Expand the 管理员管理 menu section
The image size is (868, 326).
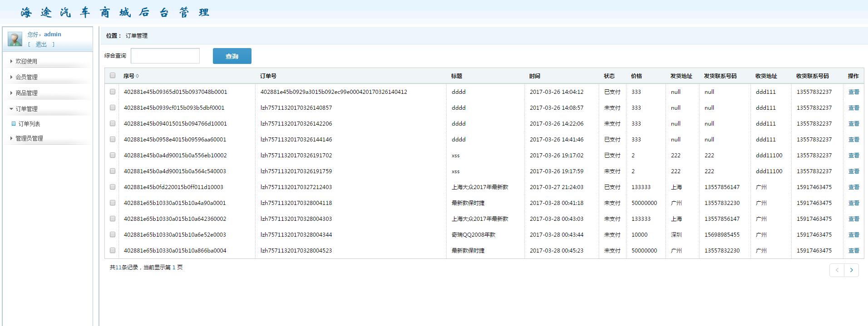coord(29,138)
